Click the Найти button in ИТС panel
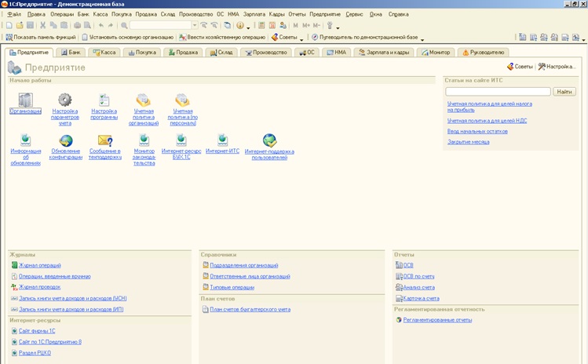The height and width of the screenshot is (364, 588). (x=564, y=92)
